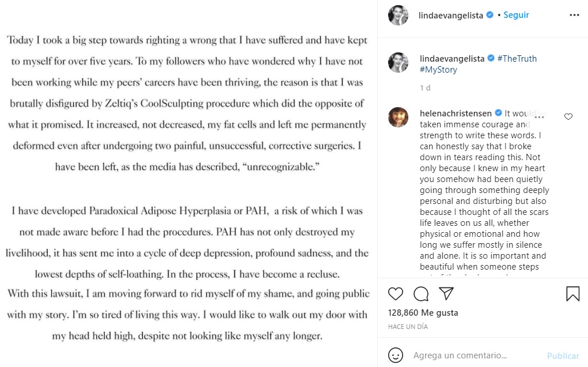Screen dimensions: 588x367
Task: View the 128,860 Me gusta likes list
Action: point(423,313)
